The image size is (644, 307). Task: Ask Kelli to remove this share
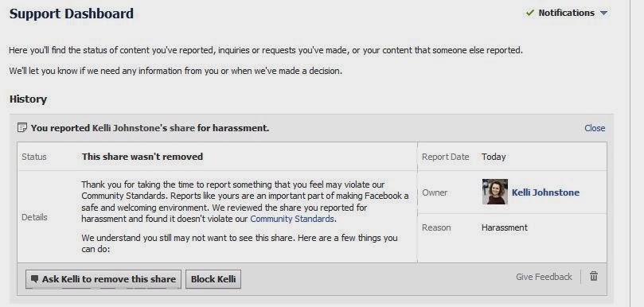pyautogui.click(x=103, y=279)
